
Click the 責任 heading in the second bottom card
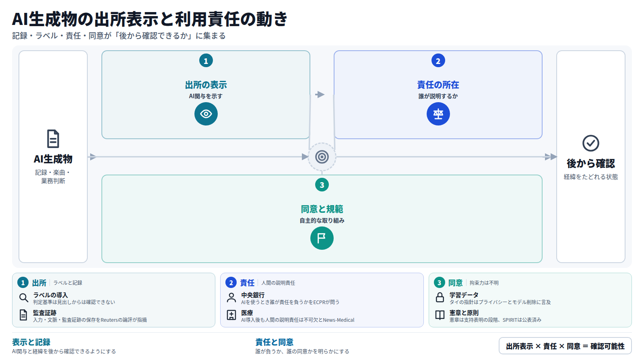coord(248,283)
